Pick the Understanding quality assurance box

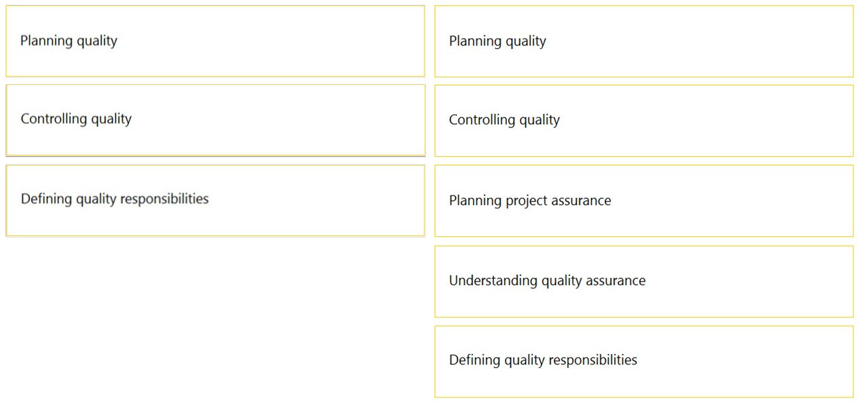click(643, 281)
